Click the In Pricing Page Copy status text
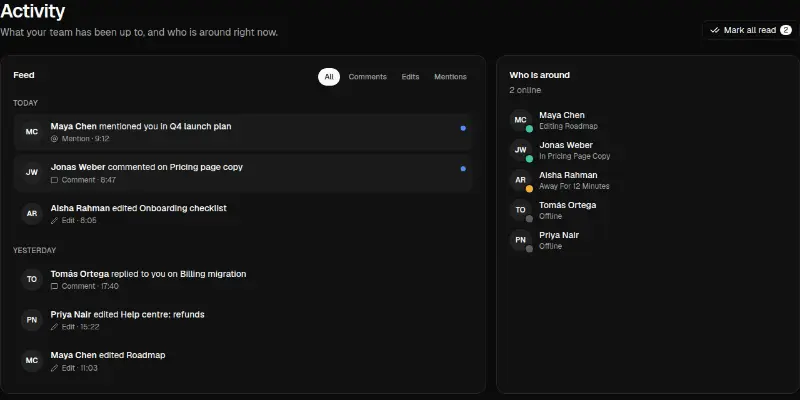 coord(574,156)
